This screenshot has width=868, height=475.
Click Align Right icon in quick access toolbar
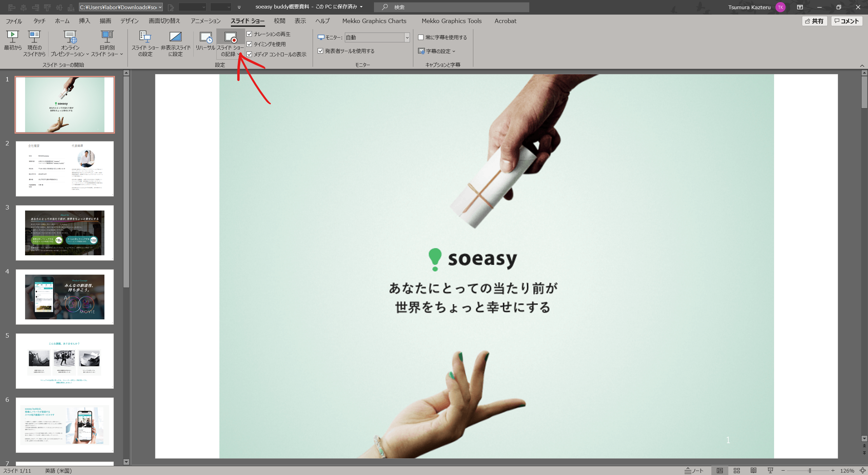36,7
